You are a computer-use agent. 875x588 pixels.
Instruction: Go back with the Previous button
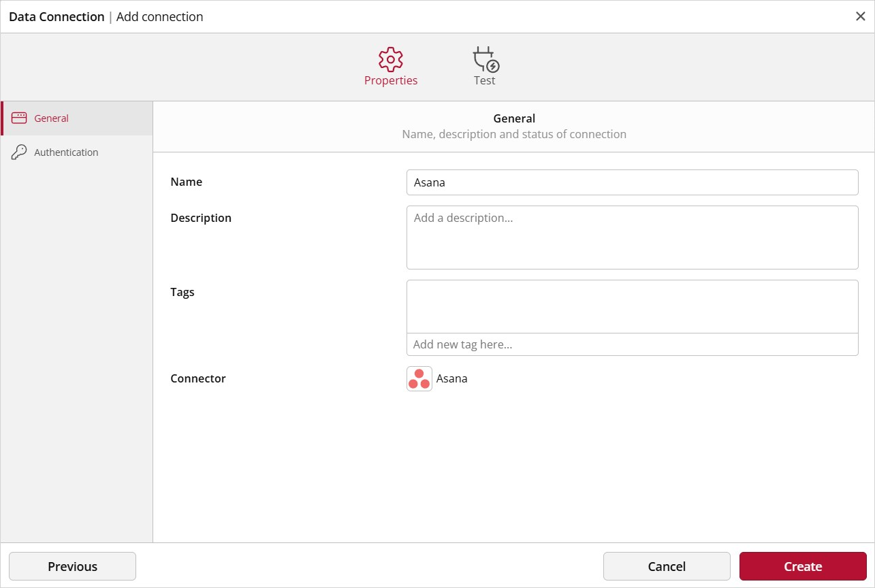[x=72, y=566]
